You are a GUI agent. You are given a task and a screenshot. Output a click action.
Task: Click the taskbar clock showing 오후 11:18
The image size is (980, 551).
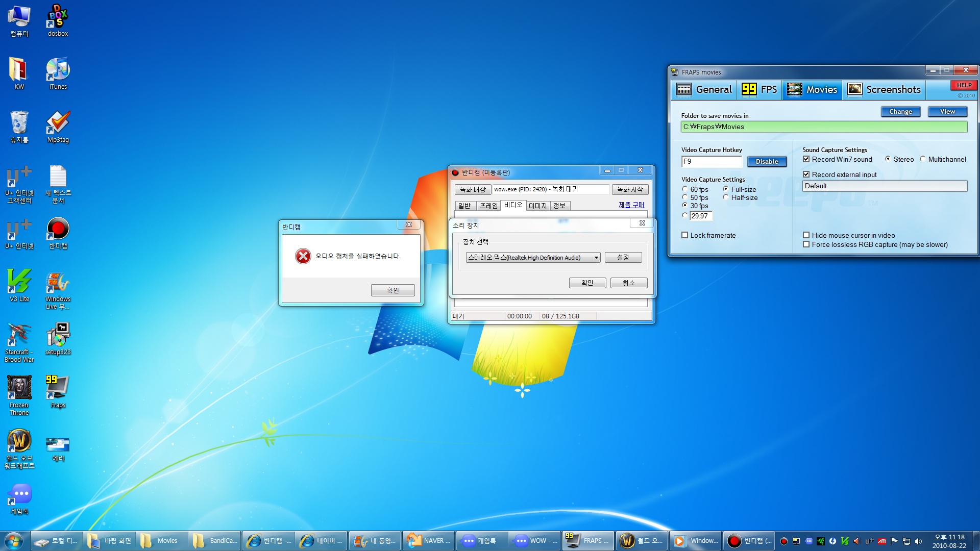point(949,541)
